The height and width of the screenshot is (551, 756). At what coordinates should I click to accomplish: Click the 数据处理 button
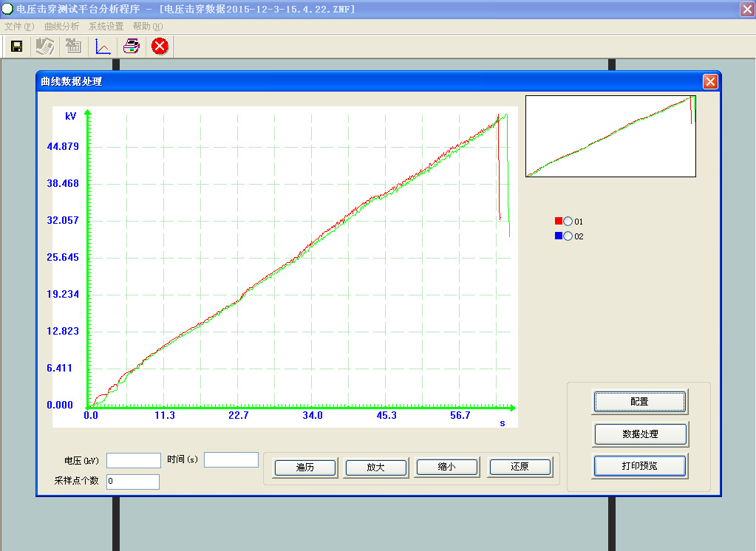click(x=640, y=434)
